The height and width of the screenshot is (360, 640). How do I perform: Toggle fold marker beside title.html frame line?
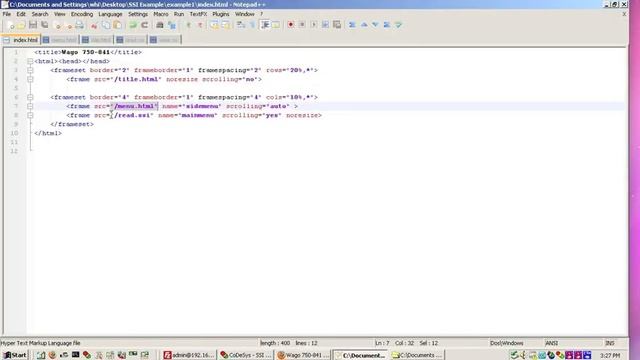(x=30, y=79)
